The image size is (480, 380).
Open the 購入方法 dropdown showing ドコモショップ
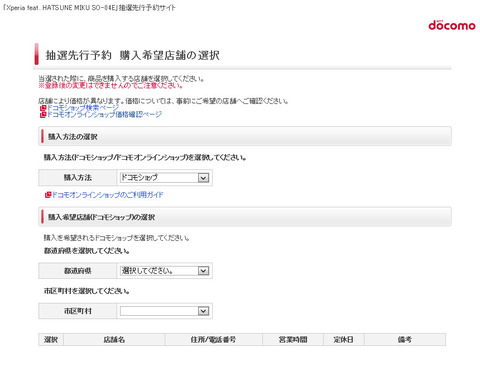pos(165,178)
